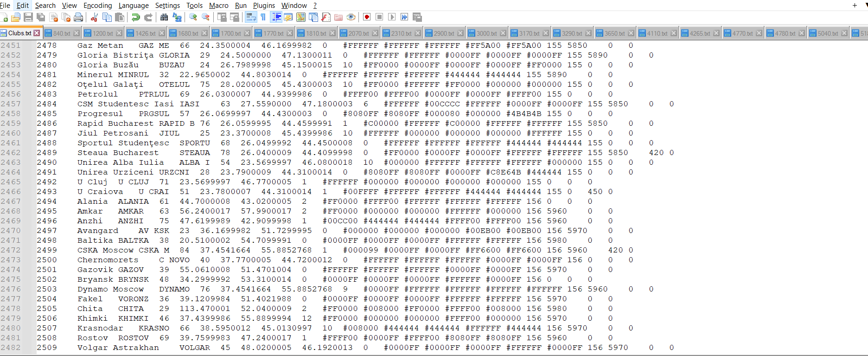Open the Language menu
868x356 pixels.
134,6
